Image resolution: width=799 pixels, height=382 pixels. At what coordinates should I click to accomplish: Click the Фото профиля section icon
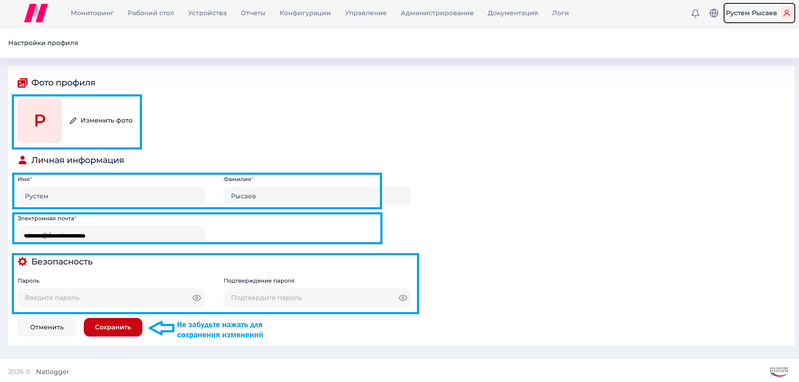[22, 83]
